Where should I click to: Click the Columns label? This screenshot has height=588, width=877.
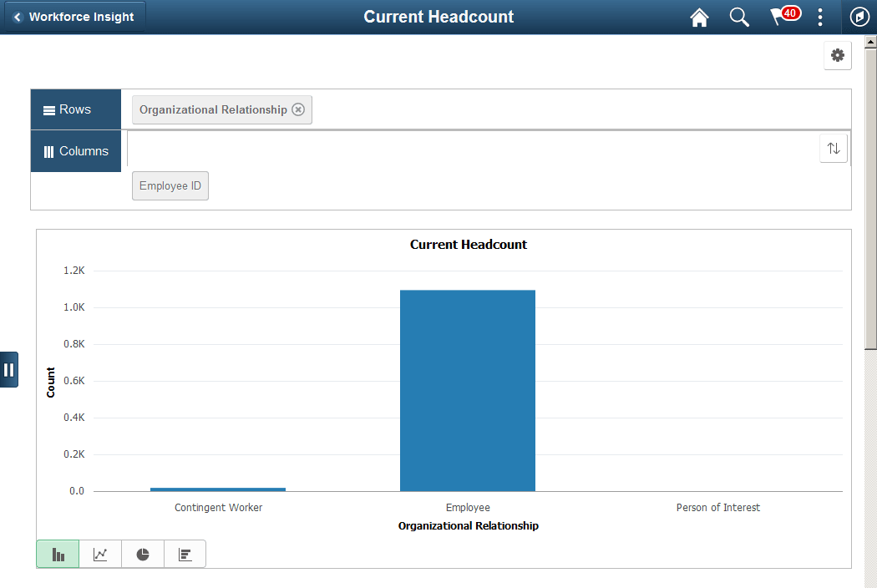75,151
